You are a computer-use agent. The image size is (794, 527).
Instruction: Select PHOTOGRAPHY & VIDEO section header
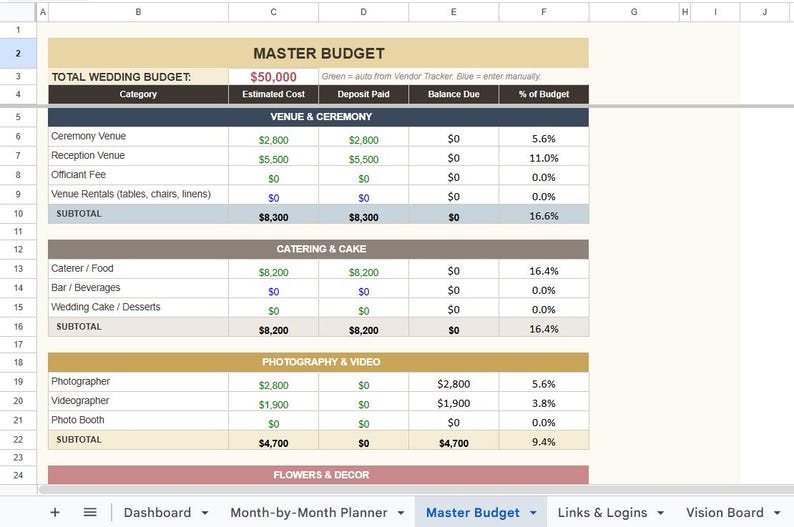tap(319, 362)
